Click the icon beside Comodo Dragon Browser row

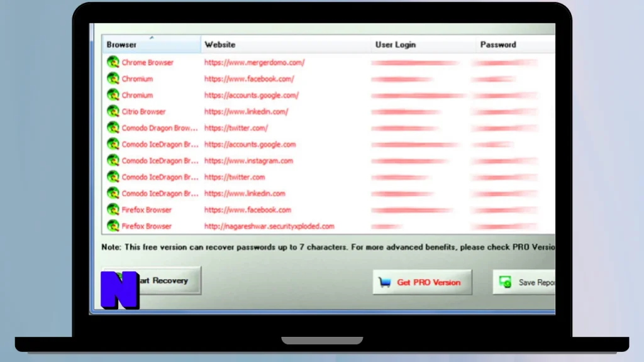113,128
